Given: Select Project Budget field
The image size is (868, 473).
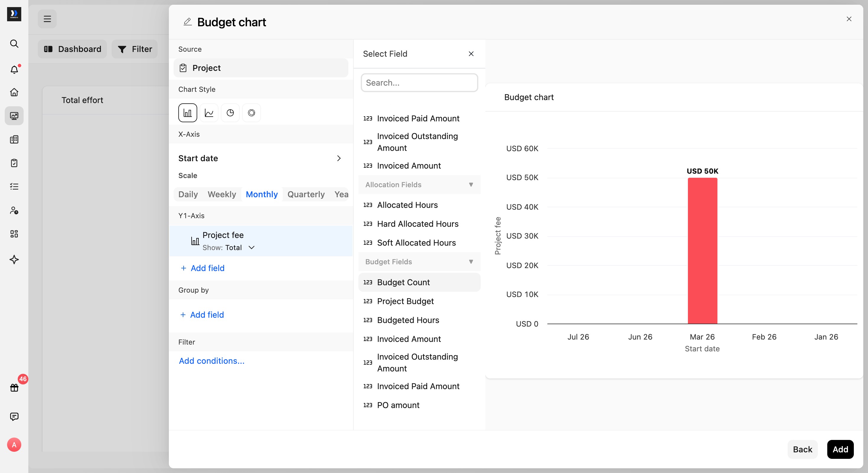Looking at the screenshot, I should tap(419, 301).
